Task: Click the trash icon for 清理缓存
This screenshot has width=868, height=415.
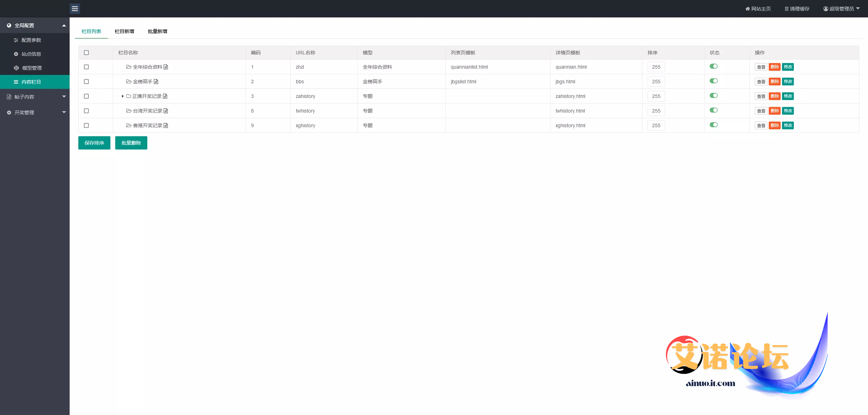Action: click(x=786, y=9)
